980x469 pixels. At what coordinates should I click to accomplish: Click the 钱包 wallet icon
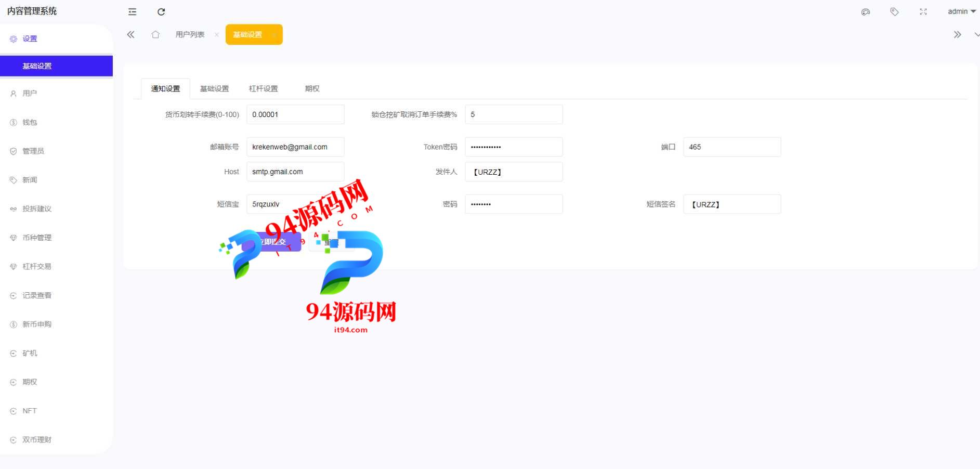[x=14, y=123]
